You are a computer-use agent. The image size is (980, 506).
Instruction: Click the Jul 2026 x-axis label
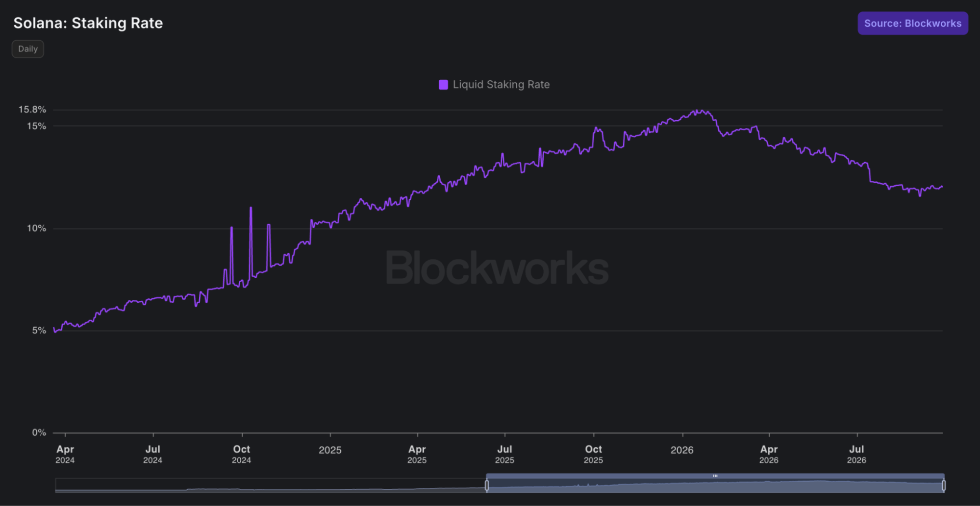point(856,454)
